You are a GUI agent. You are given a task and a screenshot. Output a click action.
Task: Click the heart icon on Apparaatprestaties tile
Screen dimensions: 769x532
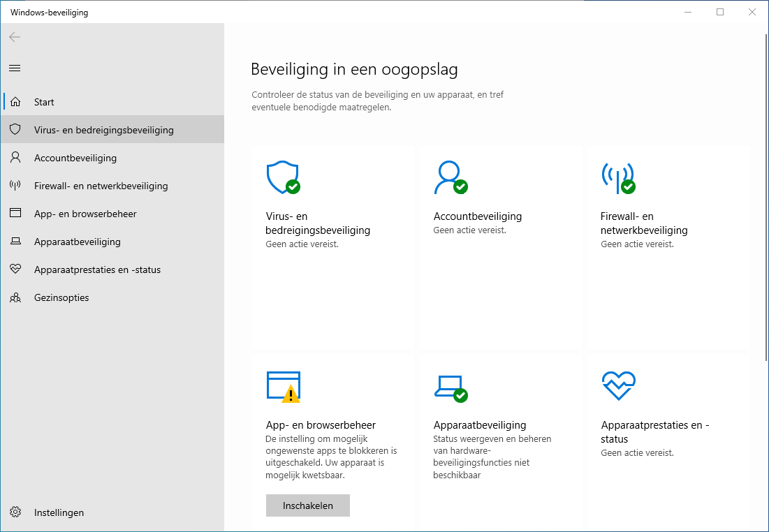coord(617,385)
